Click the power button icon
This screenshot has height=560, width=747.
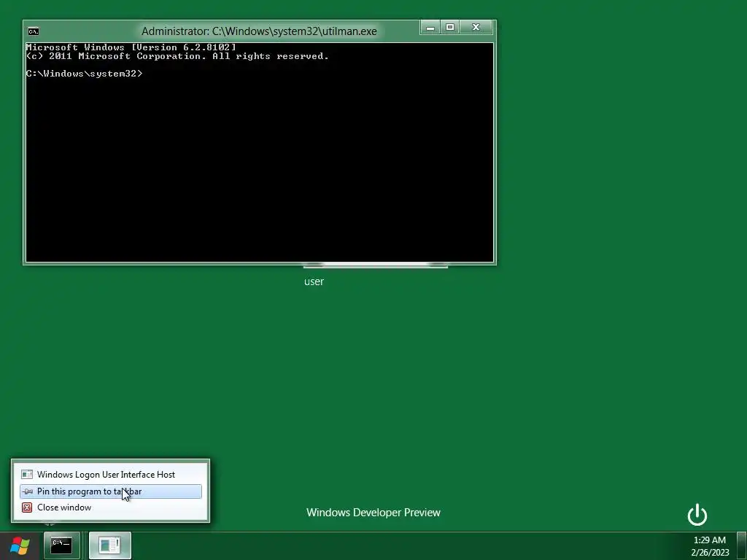[697, 514]
